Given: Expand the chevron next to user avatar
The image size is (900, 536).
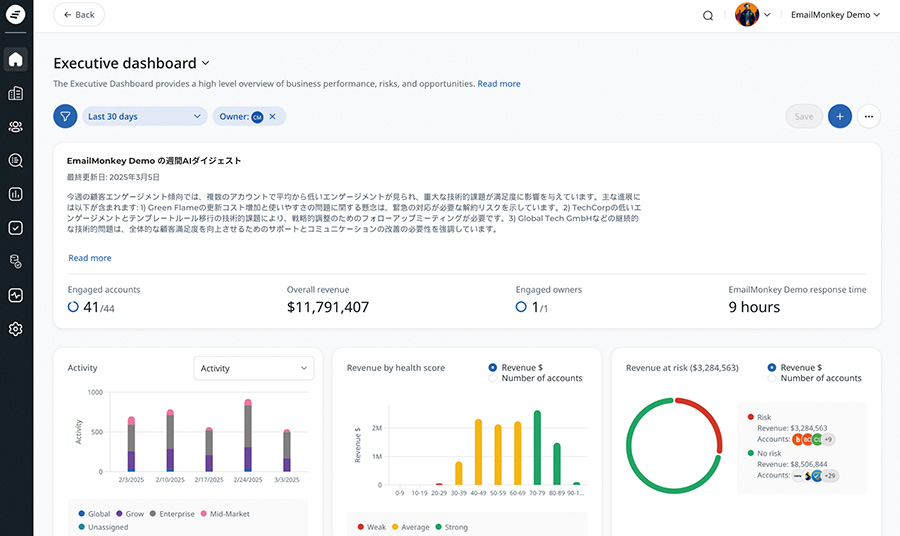Looking at the screenshot, I should [767, 15].
